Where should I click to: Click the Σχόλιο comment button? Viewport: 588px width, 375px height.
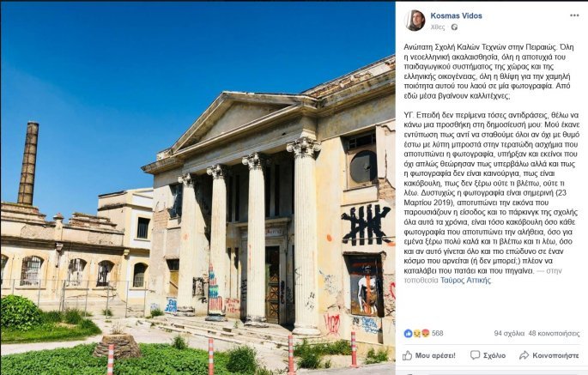488,355
